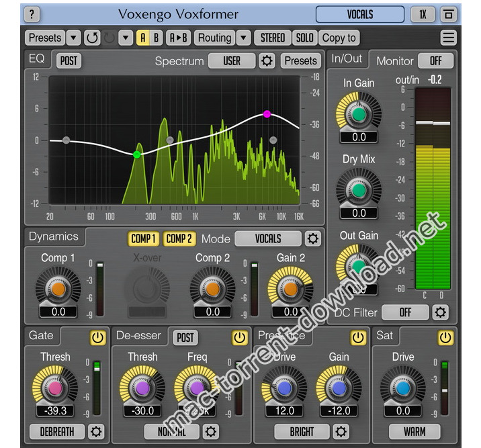Open De-esser mode settings gear
The width and height of the screenshot is (481, 448).
(x=211, y=431)
